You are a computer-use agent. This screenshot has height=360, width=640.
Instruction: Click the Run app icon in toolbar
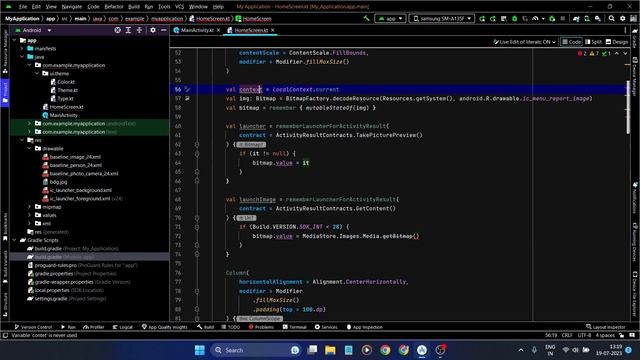[x=482, y=18]
